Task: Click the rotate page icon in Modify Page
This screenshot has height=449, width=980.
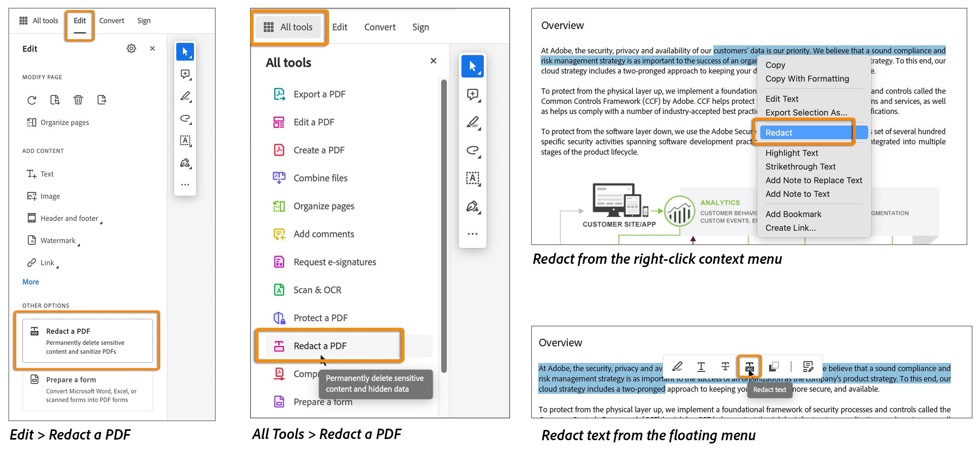Action: [32, 100]
